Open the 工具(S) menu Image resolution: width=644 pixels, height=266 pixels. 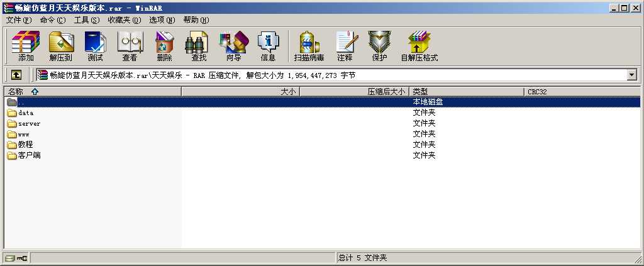(86, 19)
